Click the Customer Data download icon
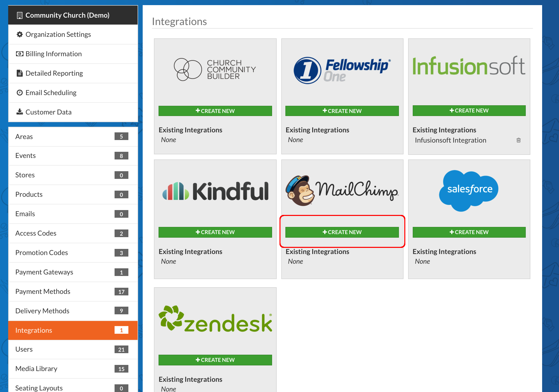 [19, 112]
